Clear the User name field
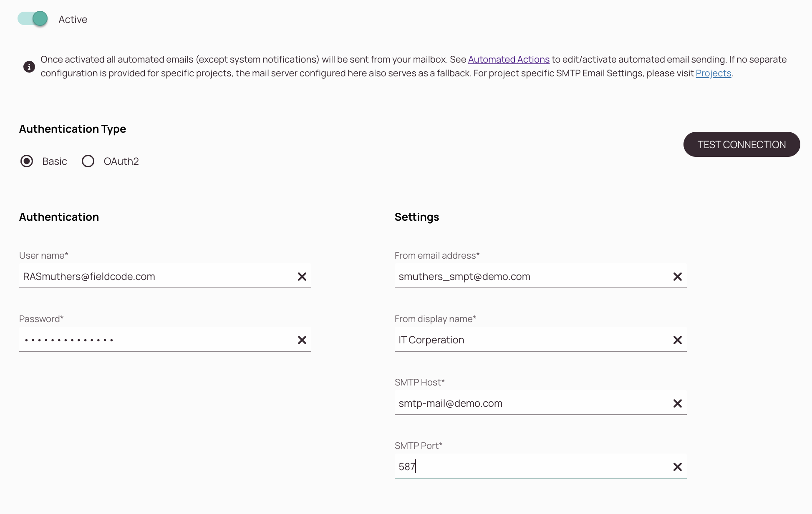This screenshot has width=812, height=514. 302,277
